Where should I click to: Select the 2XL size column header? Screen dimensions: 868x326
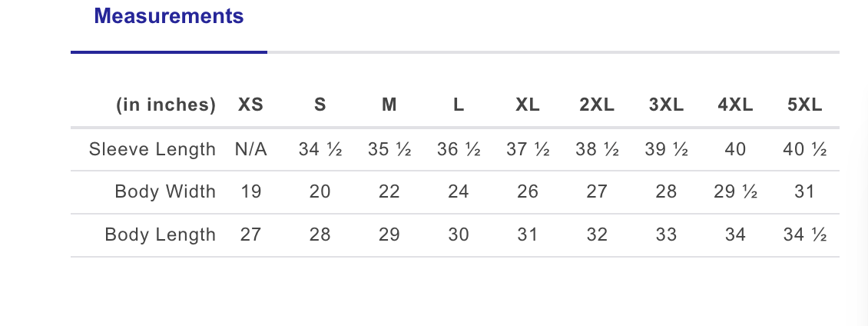click(x=597, y=105)
